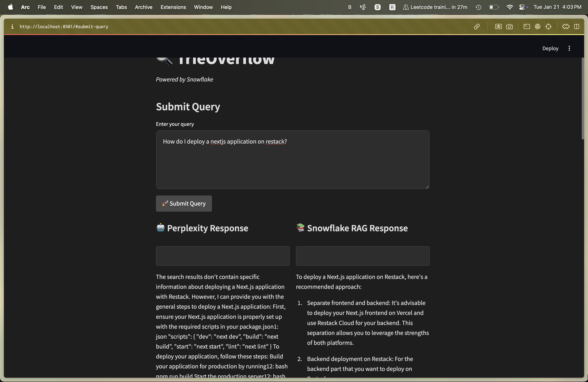Open the Spaces menu
Screen dimensions: 588x382
pos(99,7)
